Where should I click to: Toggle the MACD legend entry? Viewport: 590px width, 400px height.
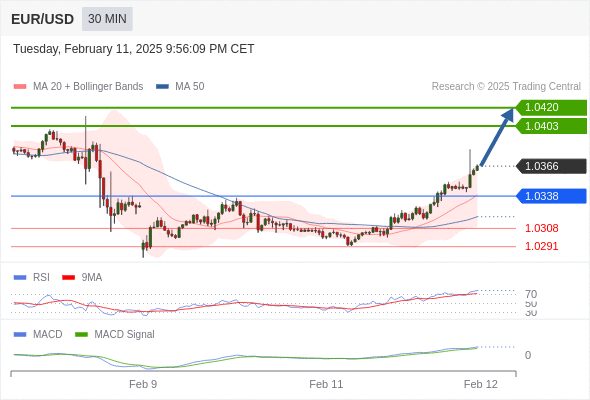click(x=38, y=334)
